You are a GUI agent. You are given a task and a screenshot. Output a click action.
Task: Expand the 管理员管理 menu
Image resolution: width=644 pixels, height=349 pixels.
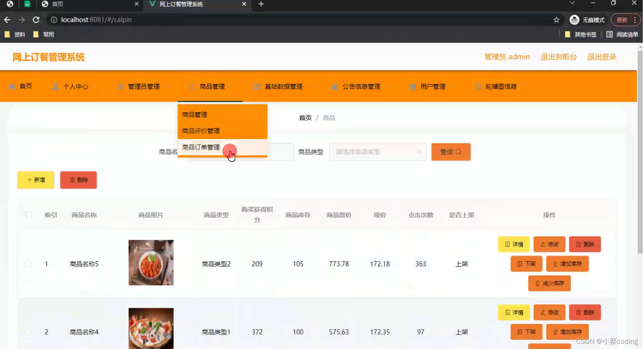click(143, 86)
